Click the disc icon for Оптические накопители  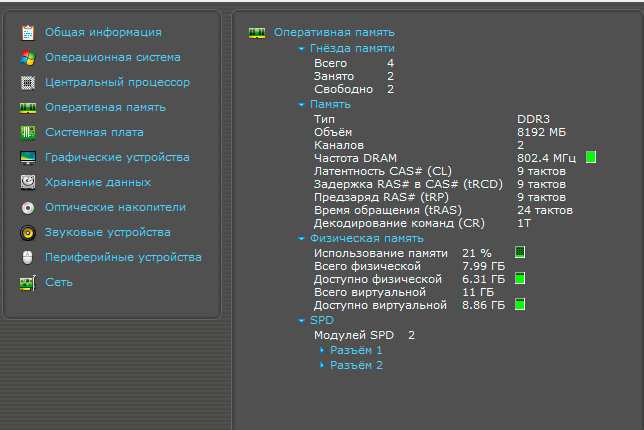coord(28,208)
